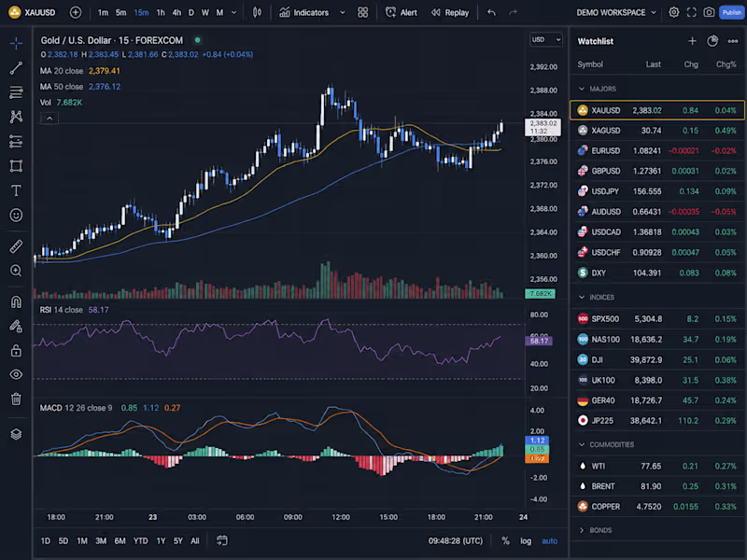Start bar Replay mode
747x560 pixels.
(450, 12)
